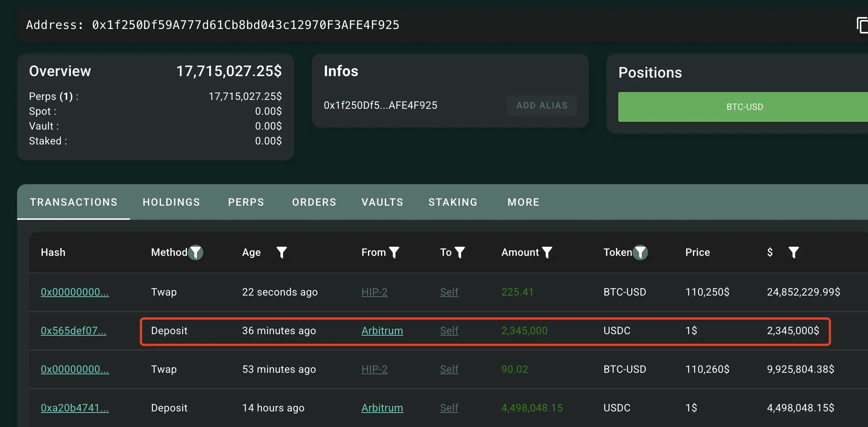
Task: Open the Method column filter
Action: click(x=195, y=252)
